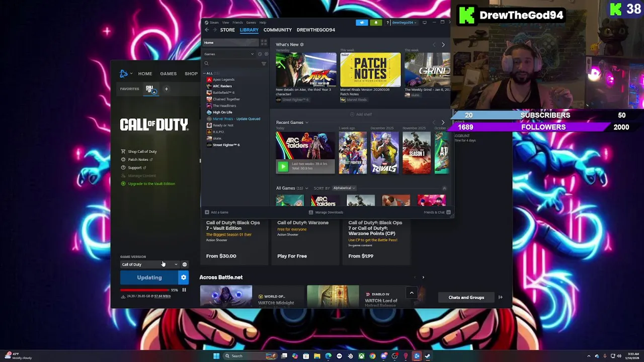644x362 pixels.
Task: Click the Updating button in Battle.net
Action: (x=149, y=278)
